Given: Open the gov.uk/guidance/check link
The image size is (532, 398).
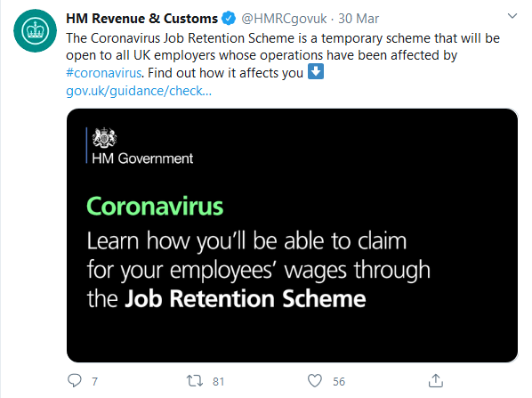Looking at the screenshot, I should tap(139, 91).
